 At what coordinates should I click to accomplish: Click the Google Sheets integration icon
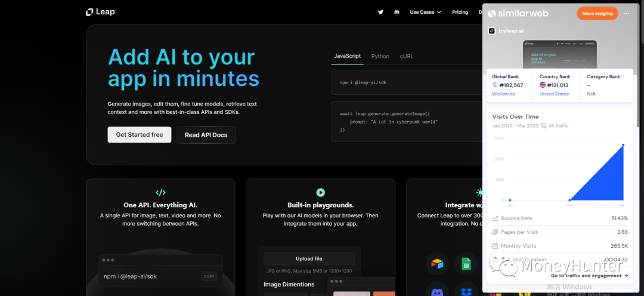click(x=466, y=264)
